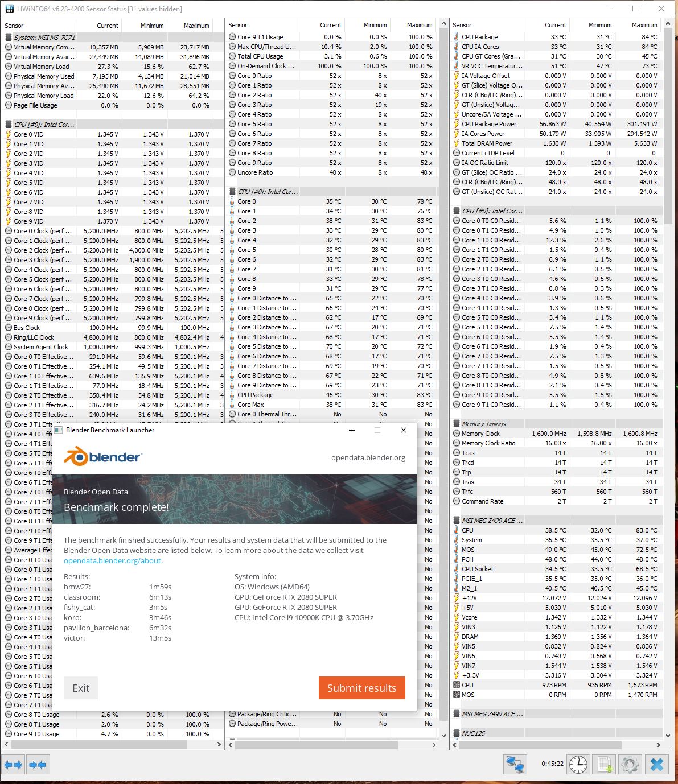Start logging with the document-plus icon

click(604, 764)
